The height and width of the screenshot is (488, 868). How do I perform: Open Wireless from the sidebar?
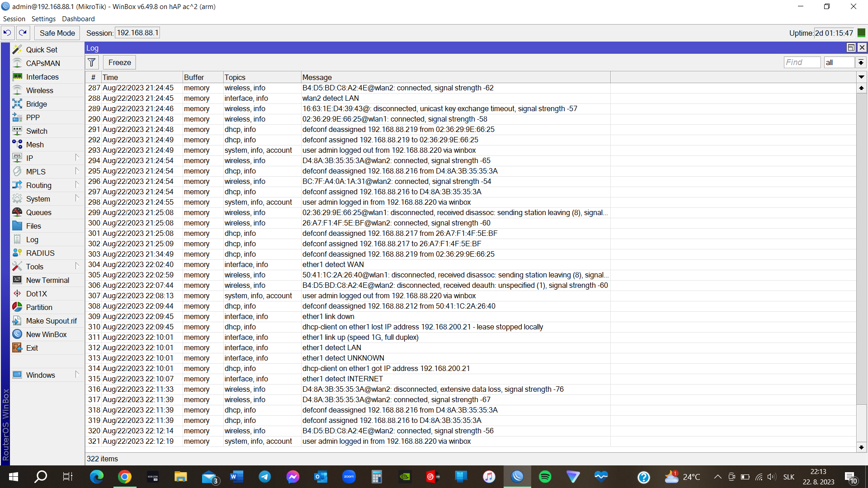point(39,90)
